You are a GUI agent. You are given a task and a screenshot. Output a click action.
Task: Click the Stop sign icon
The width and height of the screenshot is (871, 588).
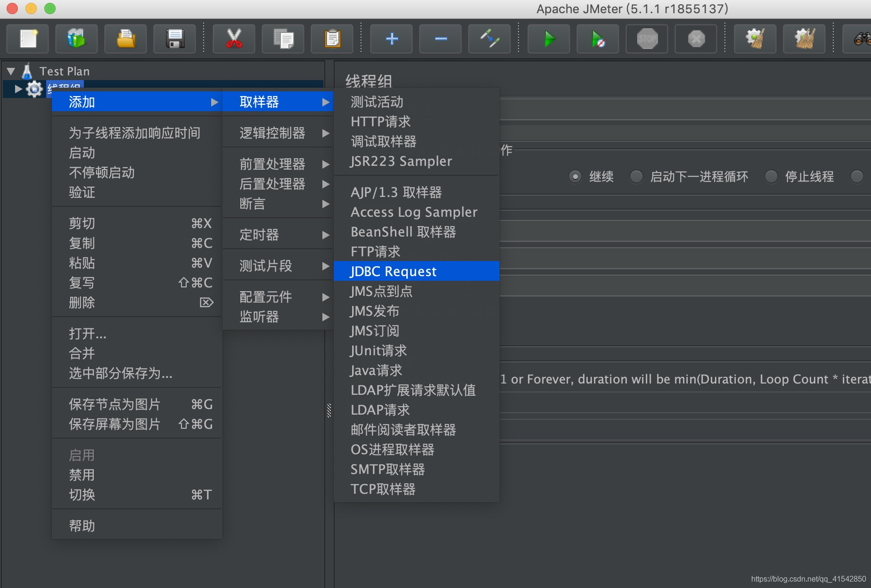pyautogui.click(x=647, y=39)
